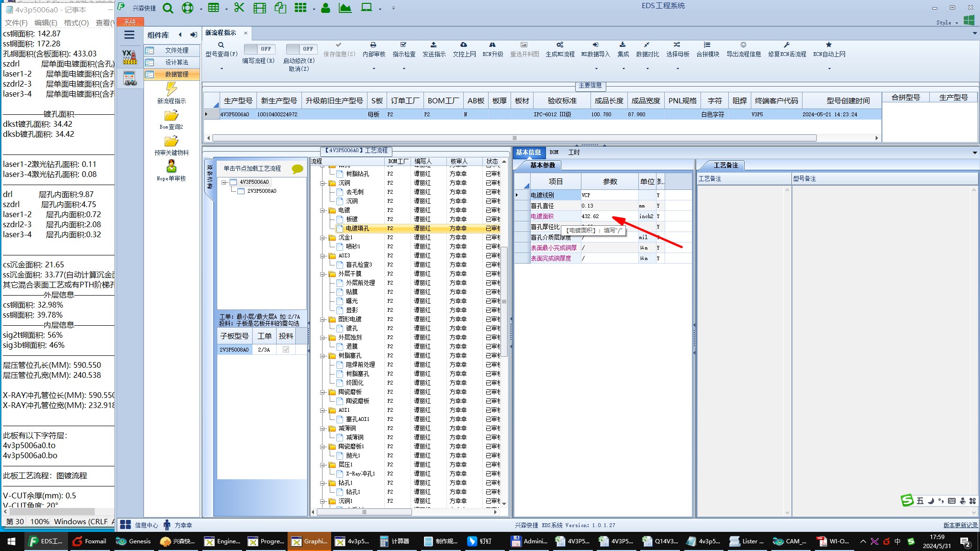Click the YX factory icon in sidebar
Image resolution: width=980 pixels, height=551 pixels.
pos(130,57)
